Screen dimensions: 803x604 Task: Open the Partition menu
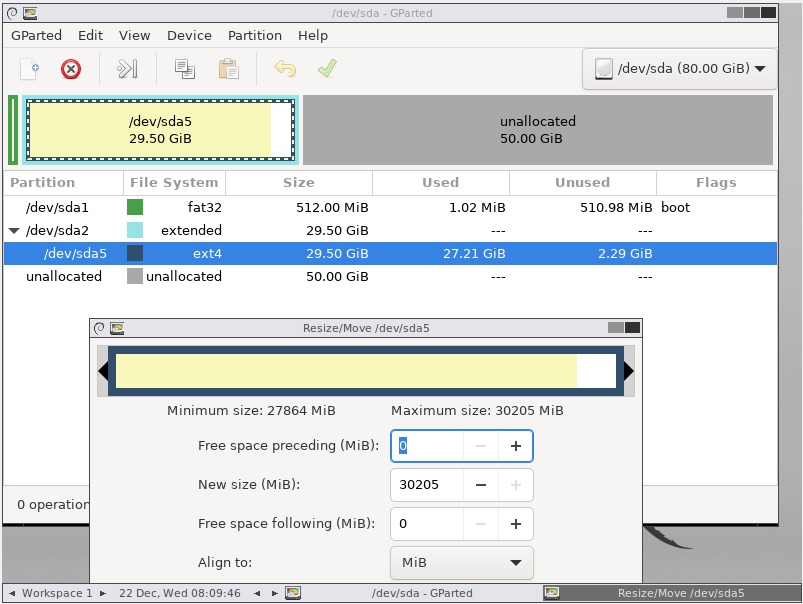coord(254,35)
